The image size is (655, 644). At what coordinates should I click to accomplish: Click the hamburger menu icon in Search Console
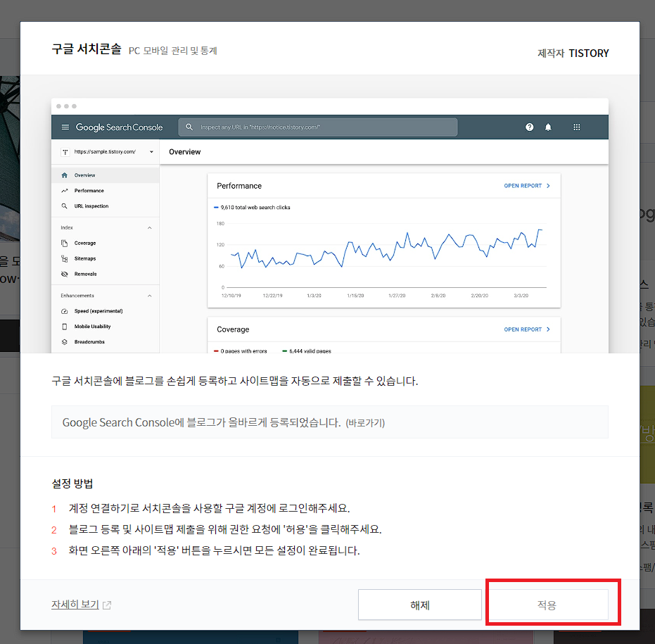[x=65, y=127]
